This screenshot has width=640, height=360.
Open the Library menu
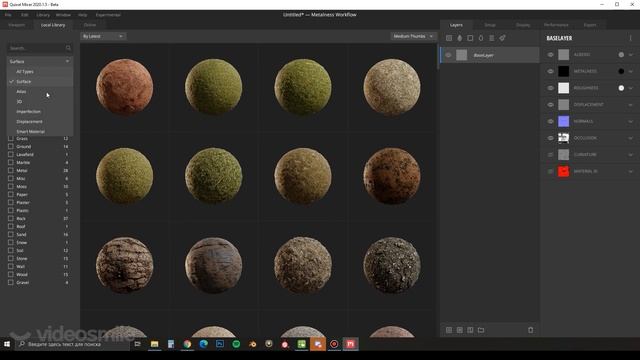pos(43,15)
